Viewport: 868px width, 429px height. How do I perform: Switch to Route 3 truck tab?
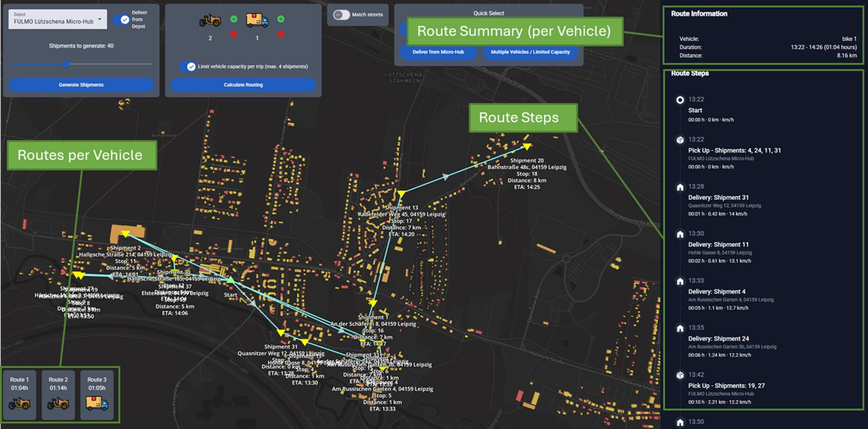[x=97, y=395]
